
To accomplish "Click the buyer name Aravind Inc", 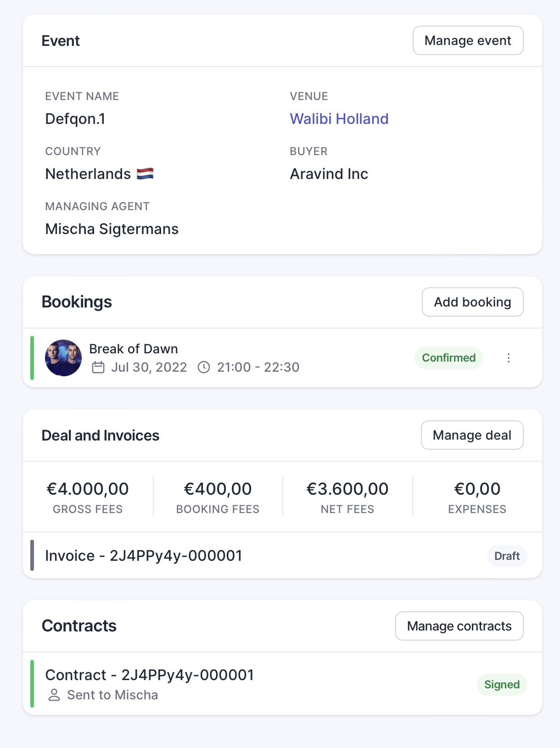I will [x=329, y=173].
